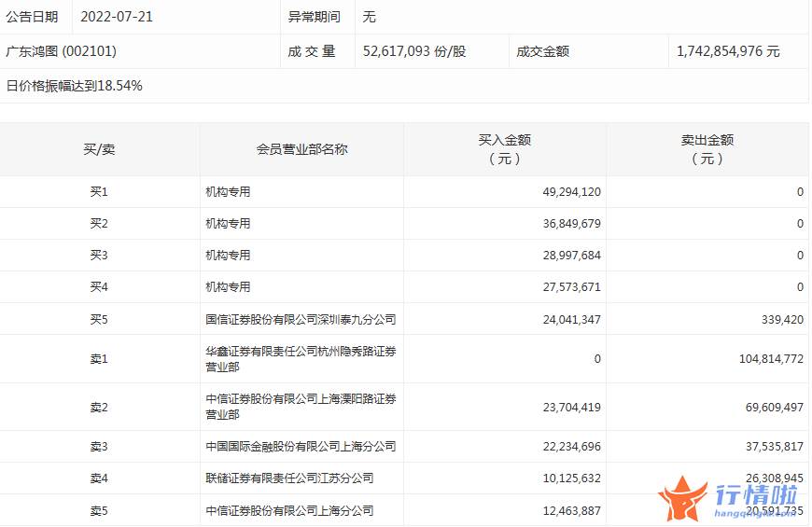Click sell amount 37,535,817

point(774,446)
